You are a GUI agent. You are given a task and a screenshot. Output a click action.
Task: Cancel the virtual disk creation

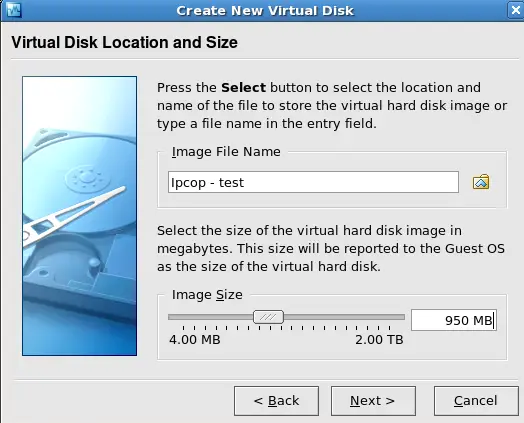pos(476,401)
